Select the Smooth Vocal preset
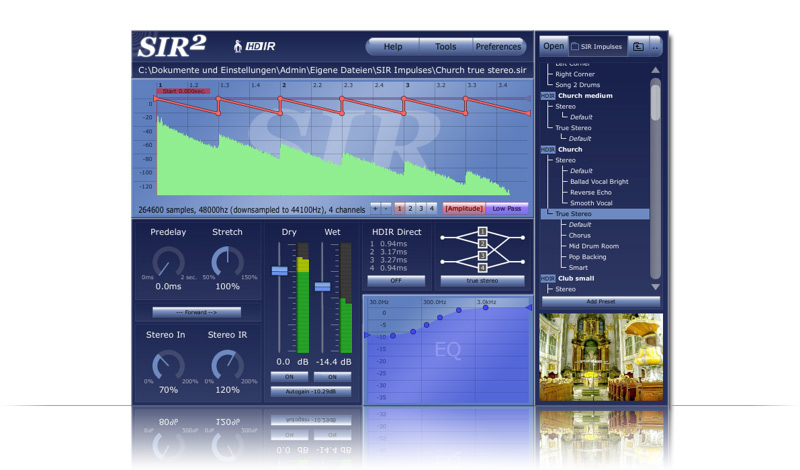 591,203
